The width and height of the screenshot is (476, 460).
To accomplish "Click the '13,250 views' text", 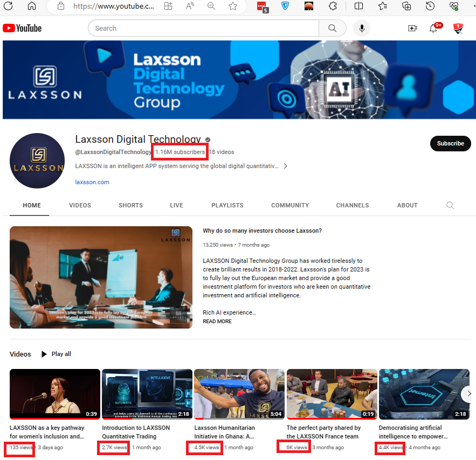I will 218,245.
